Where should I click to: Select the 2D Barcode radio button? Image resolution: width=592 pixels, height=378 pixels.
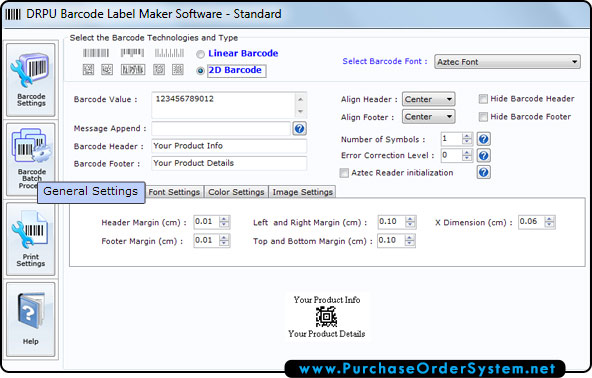(200, 71)
